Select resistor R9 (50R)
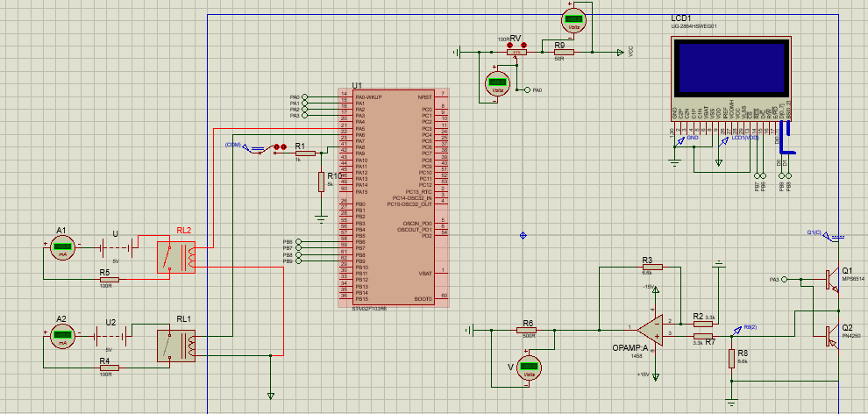868x414 pixels. (565, 52)
